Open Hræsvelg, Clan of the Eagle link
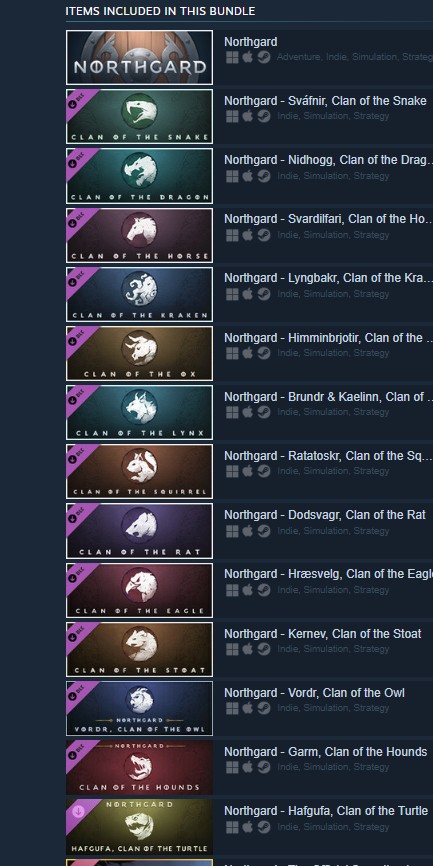This screenshot has width=433, height=866. pyautogui.click(x=329, y=574)
